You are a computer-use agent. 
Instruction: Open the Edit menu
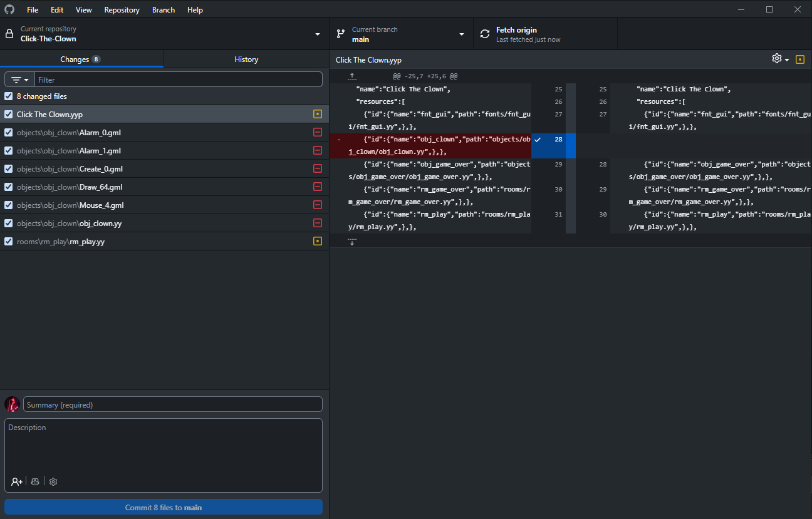pos(57,10)
